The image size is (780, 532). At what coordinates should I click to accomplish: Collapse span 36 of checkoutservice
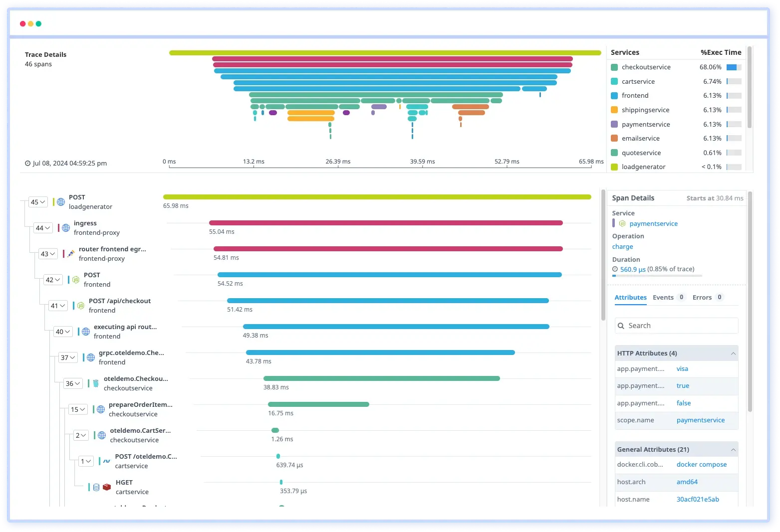point(76,383)
